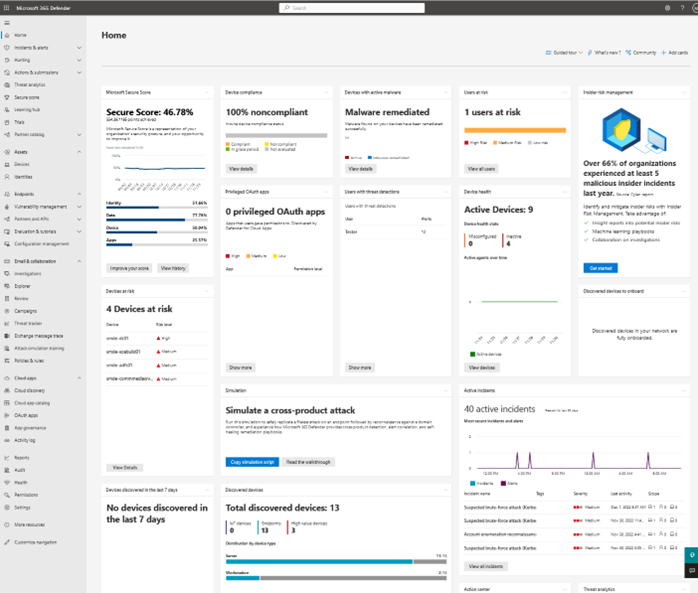This screenshot has width=698, height=593.
Task: Open Trials in the sidebar
Action: 19,122
